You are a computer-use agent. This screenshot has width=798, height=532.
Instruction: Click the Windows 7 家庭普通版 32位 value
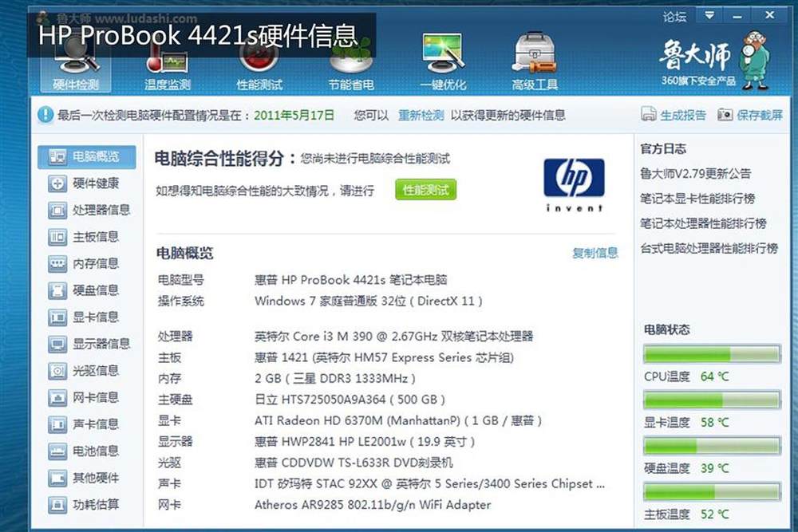click(x=369, y=301)
